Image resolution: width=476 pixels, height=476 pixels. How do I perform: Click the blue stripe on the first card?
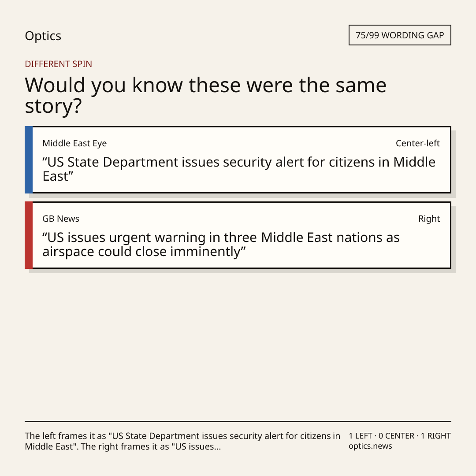[29, 160]
